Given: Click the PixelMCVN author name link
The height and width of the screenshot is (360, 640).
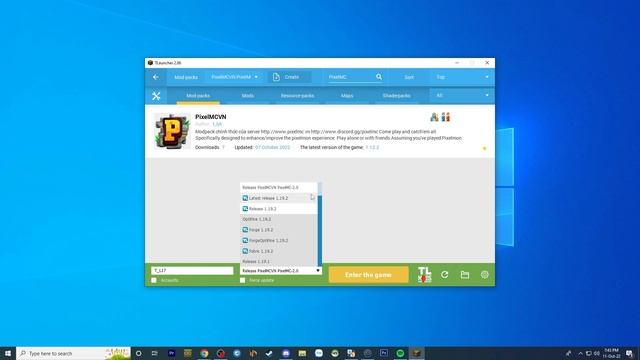Looking at the screenshot, I should [217, 124].
